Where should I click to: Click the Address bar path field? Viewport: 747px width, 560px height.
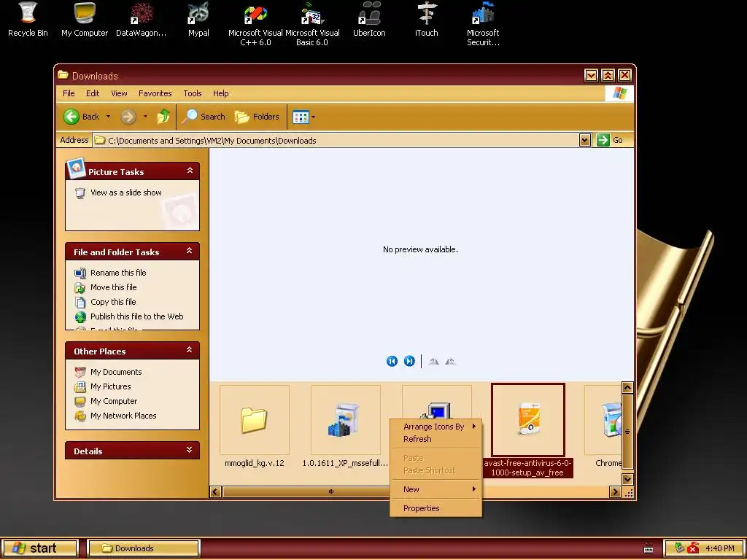[x=336, y=140]
